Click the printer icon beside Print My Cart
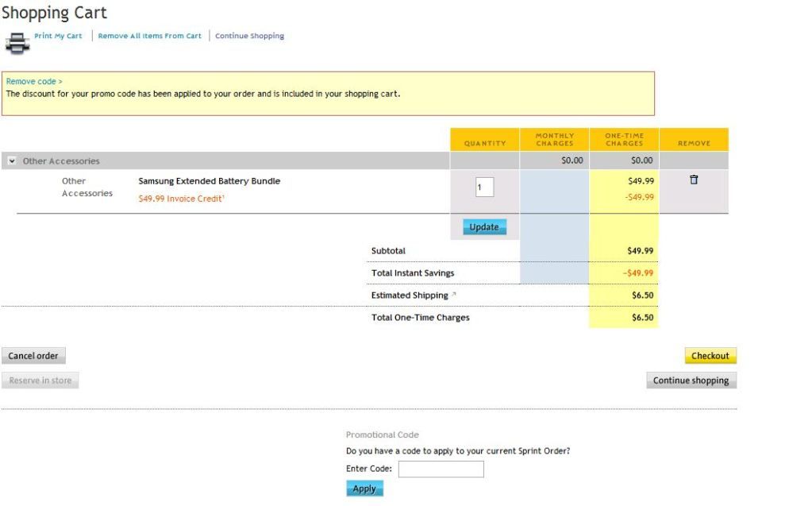 17,43
